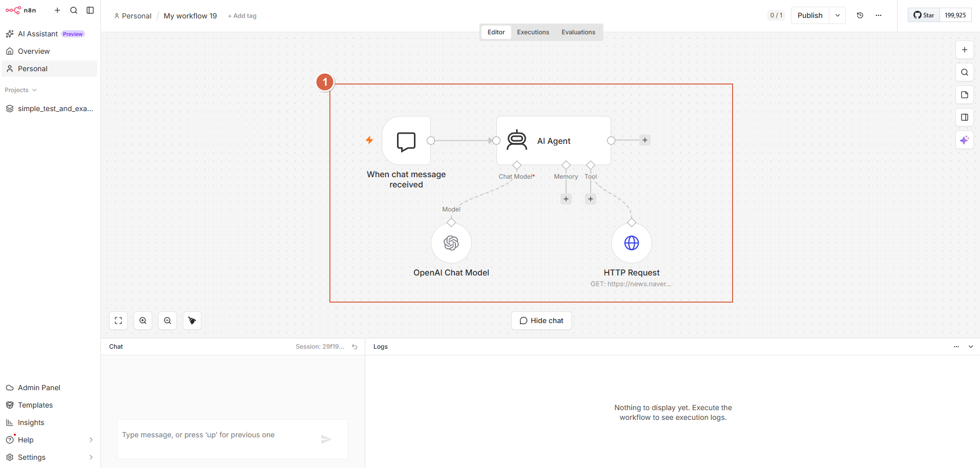980x468 pixels.
Task: Reset the chat session icon
Action: pyautogui.click(x=355, y=347)
